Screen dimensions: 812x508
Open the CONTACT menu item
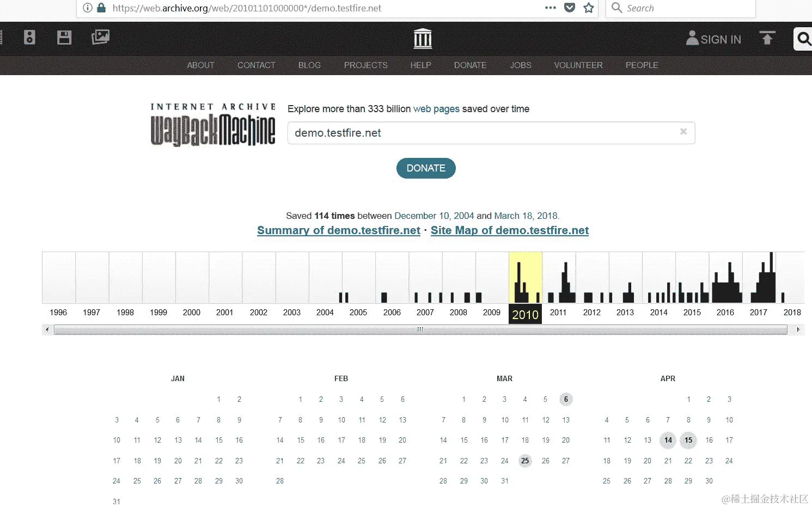(x=256, y=65)
